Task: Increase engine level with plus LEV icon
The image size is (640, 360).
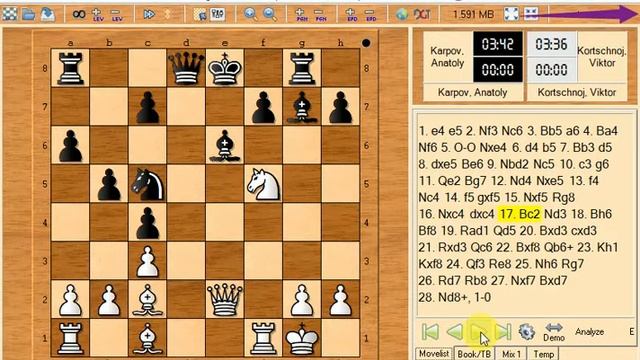Action: pos(98,15)
